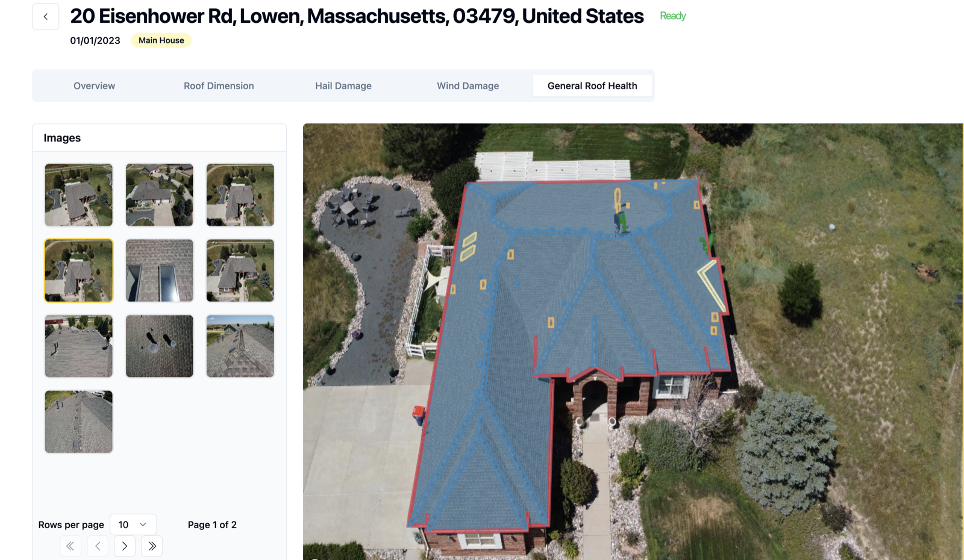964x560 pixels.
Task: Select the first aerial house thumbnail
Action: coord(79,195)
